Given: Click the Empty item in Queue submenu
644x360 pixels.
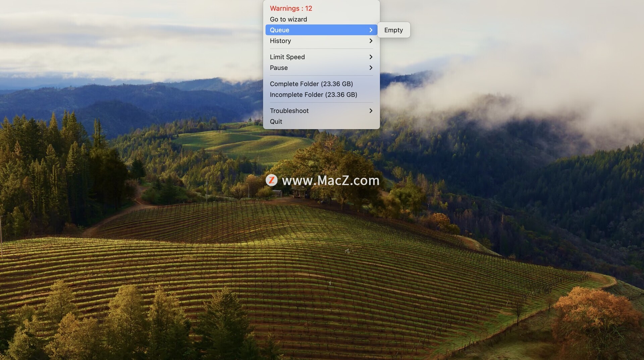Looking at the screenshot, I should (x=393, y=30).
